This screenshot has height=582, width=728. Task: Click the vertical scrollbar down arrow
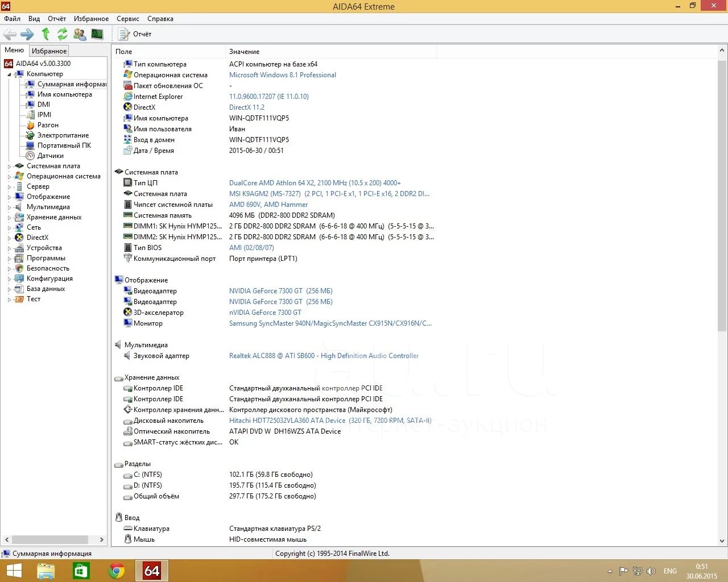click(722, 541)
